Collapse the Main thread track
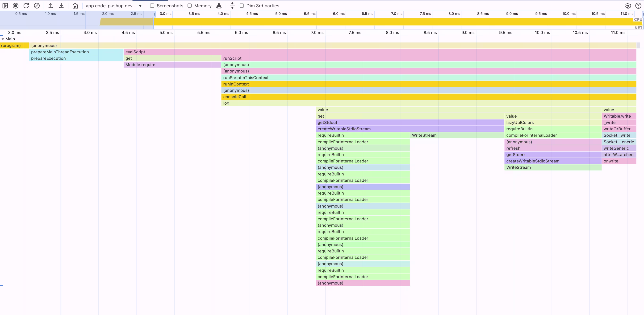The width and height of the screenshot is (644, 315). (x=3, y=39)
